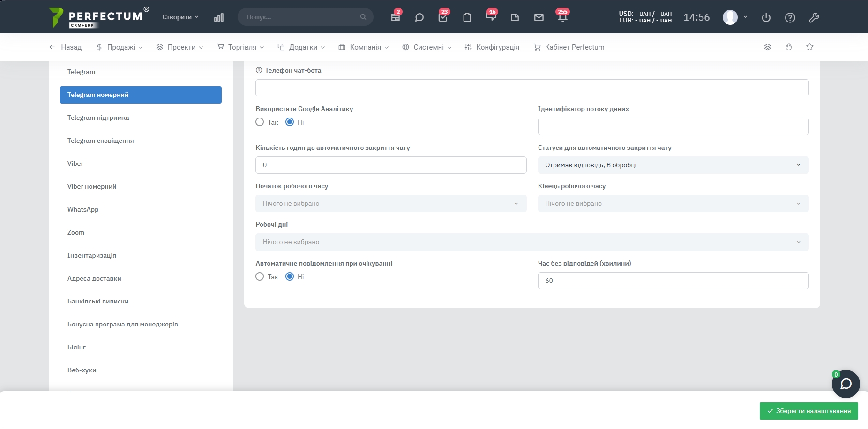Open the wrench settings icon
The width and height of the screenshot is (868, 429).
814,17
